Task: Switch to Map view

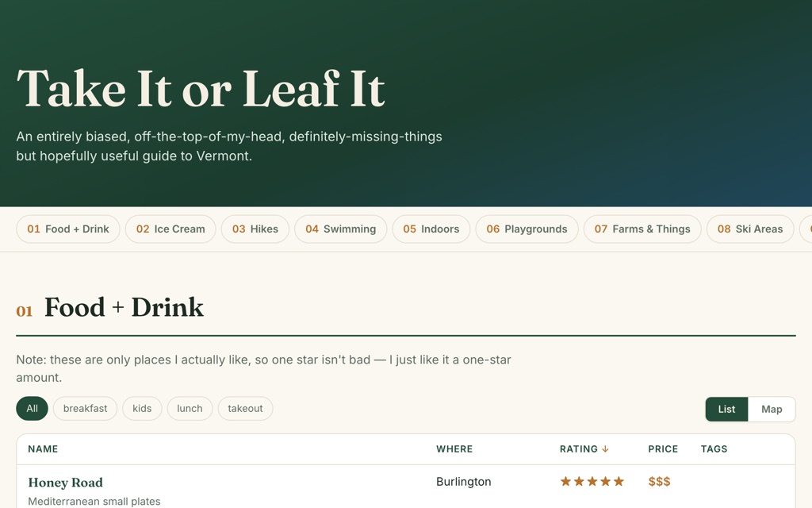Action: 771,409
